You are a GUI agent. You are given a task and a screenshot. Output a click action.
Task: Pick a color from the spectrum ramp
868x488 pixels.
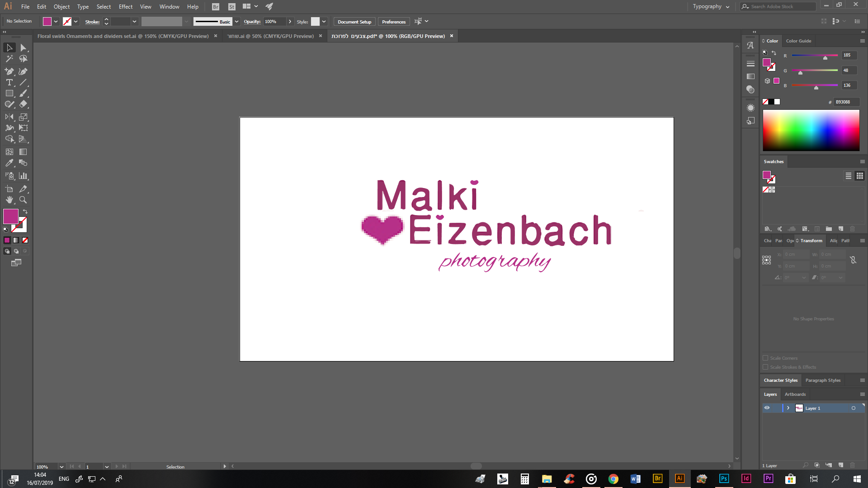tap(811, 130)
